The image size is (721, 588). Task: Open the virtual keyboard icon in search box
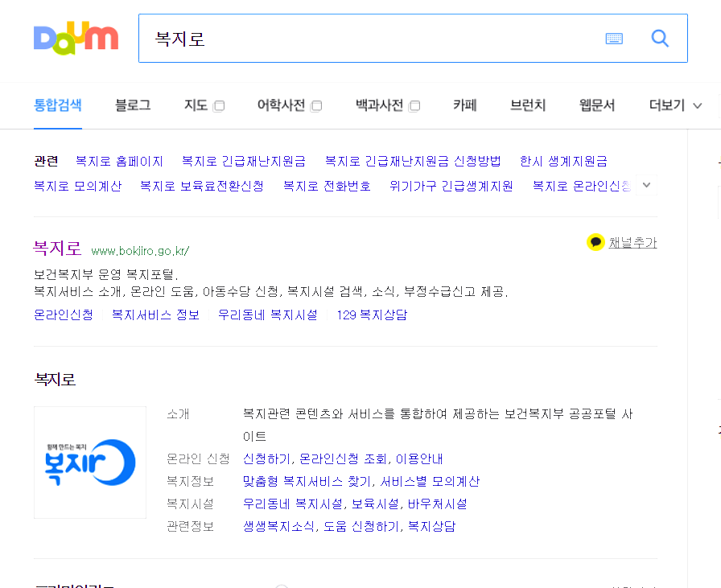(614, 39)
